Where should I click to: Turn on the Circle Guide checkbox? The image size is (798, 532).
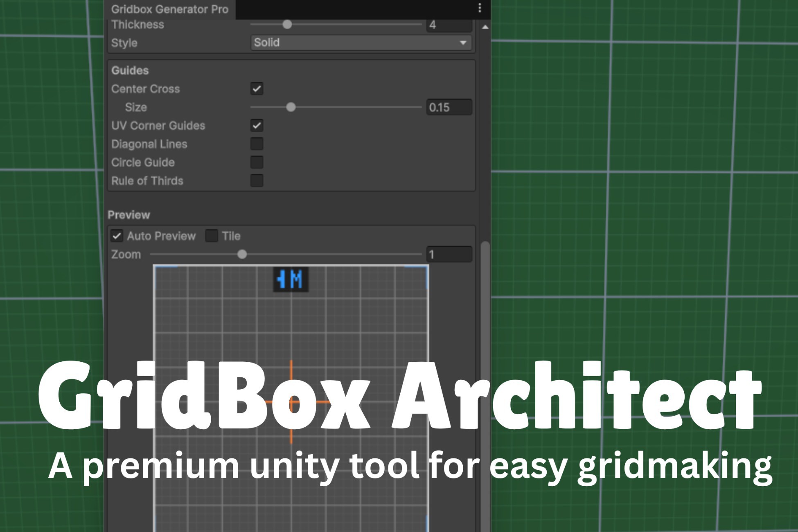tap(257, 162)
